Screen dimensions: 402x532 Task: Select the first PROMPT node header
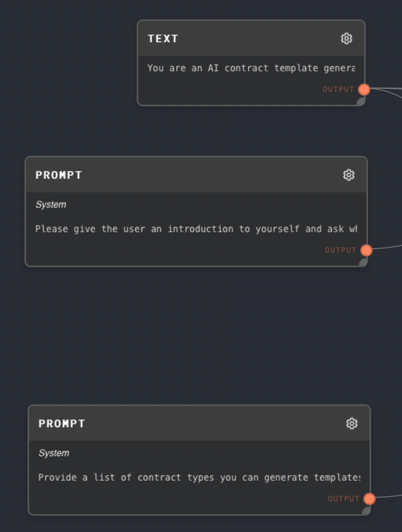click(x=179, y=175)
